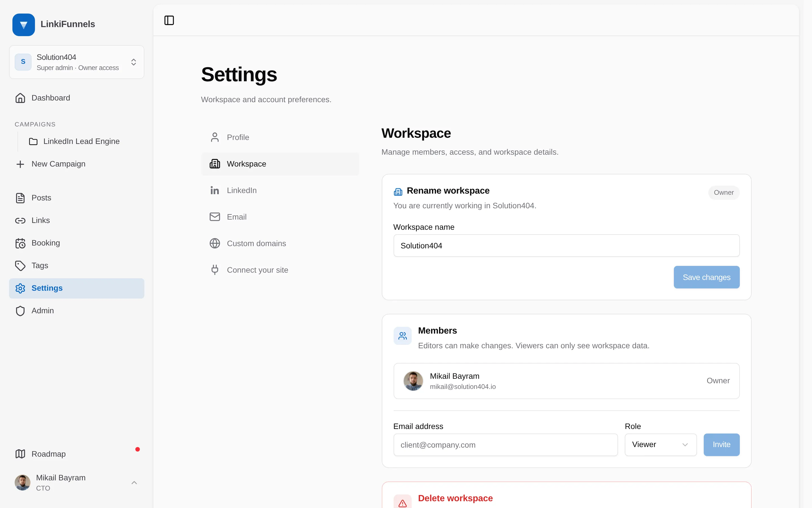Click the Rename workspace building icon
812x508 pixels.
pos(398,192)
